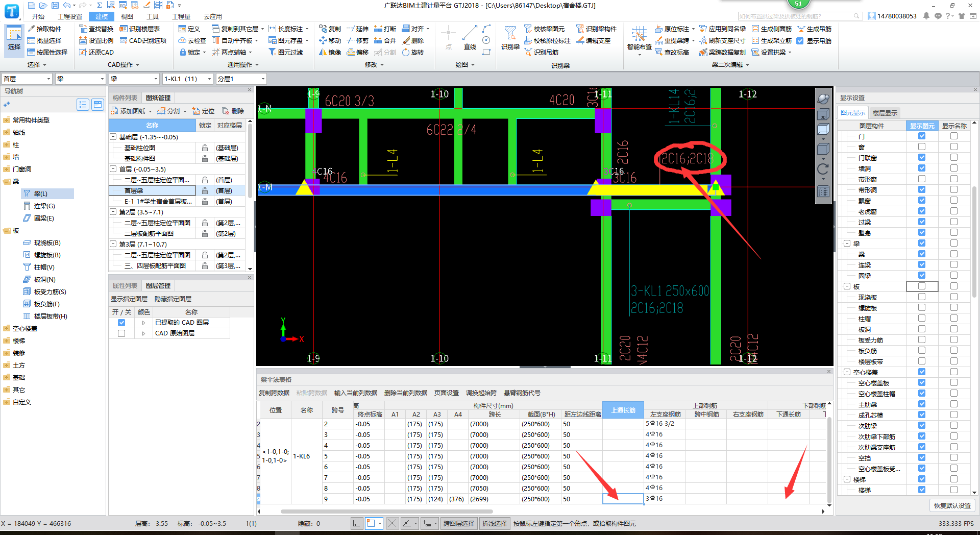Collapse 基础层 (-1.35~-0.05) tree node
This screenshot has width=980, height=535.
coord(113,137)
